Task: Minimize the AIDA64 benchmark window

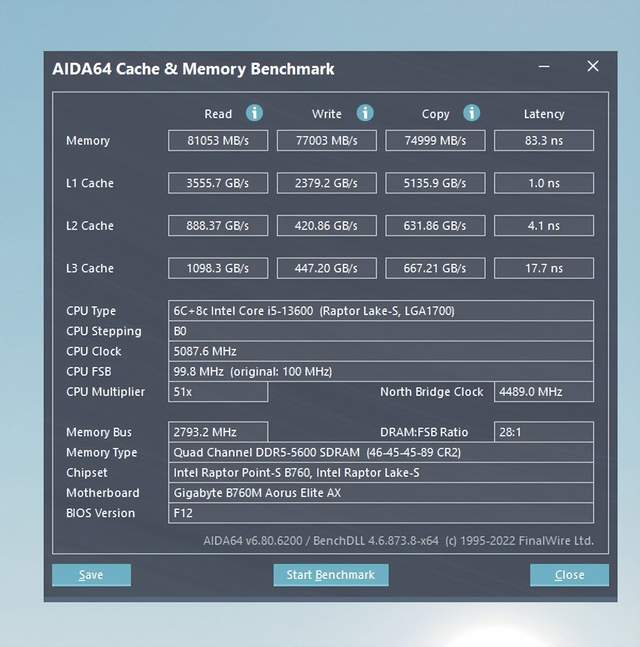Action: 544,66
